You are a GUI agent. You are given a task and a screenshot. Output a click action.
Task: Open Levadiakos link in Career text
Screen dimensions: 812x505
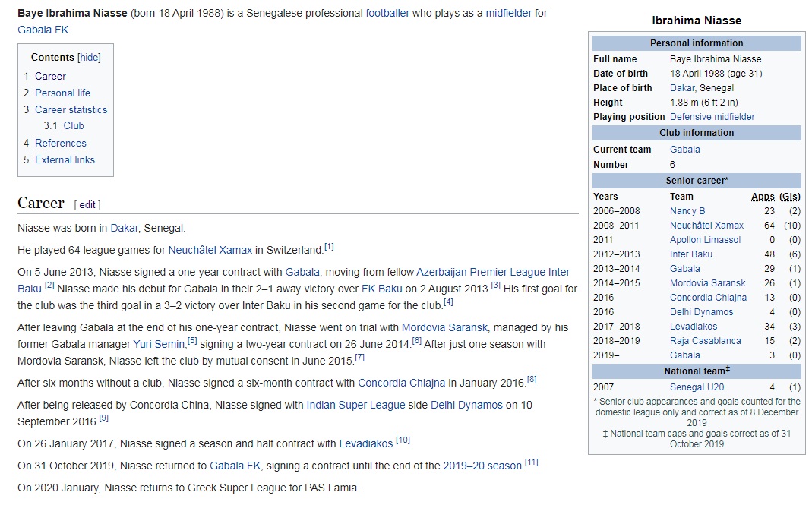click(366, 443)
